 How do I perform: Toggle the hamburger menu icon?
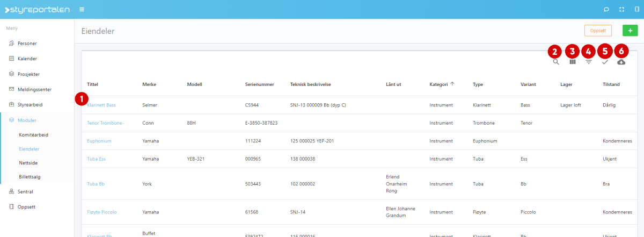point(82,9)
